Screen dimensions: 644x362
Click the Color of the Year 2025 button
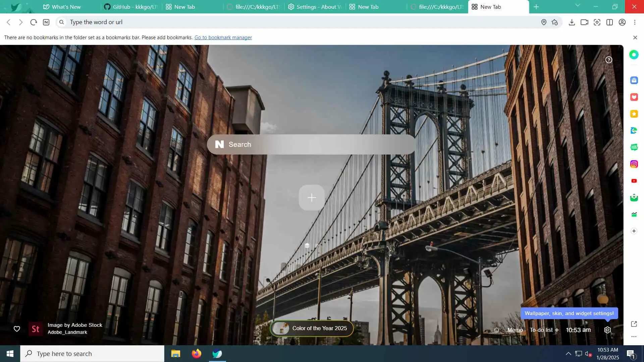click(x=312, y=328)
